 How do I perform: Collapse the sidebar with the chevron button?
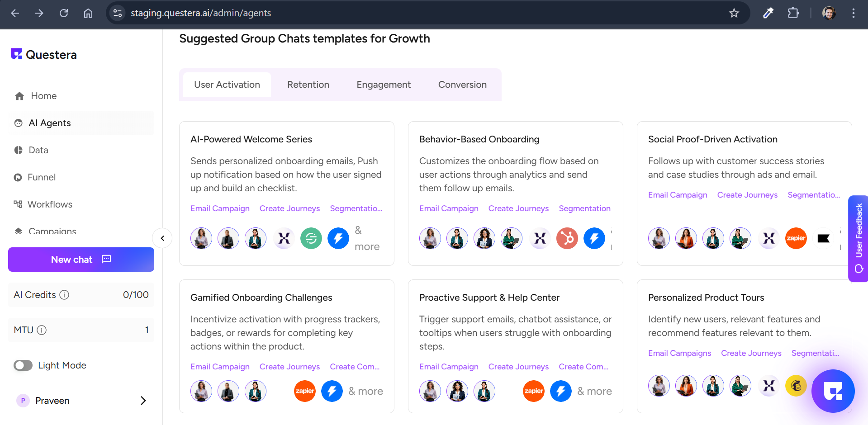[x=162, y=238]
